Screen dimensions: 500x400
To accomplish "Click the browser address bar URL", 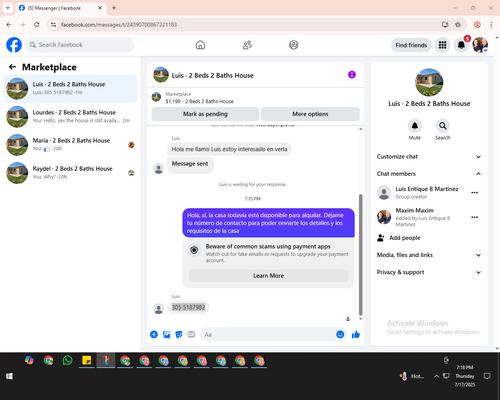I will 119,25.
